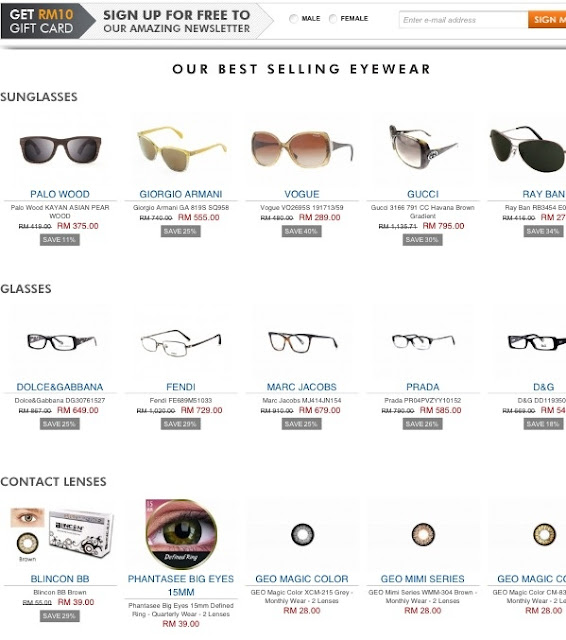The width and height of the screenshot is (566, 640).
Task: Select the Female radio button
Action: (333, 19)
